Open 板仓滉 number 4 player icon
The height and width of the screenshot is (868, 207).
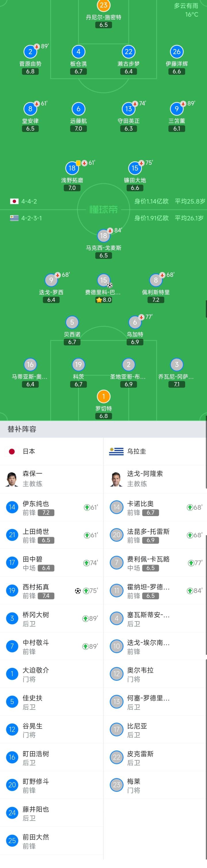(x=78, y=52)
